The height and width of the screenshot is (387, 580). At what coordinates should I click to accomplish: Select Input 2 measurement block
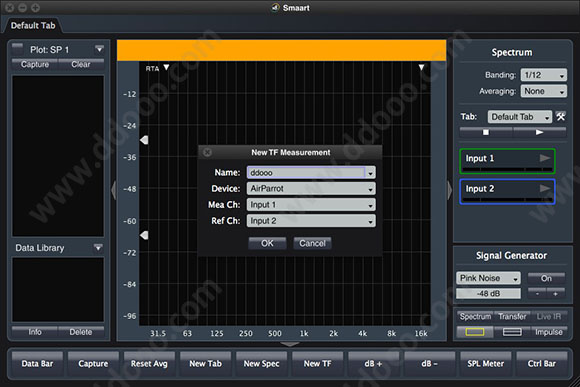tap(507, 191)
